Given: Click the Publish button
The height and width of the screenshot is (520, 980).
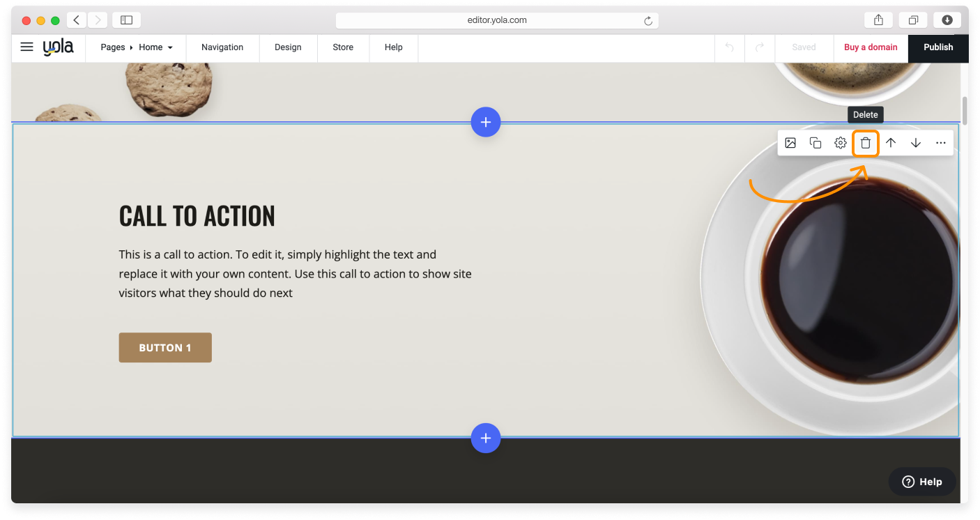Looking at the screenshot, I should click(x=937, y=47).
